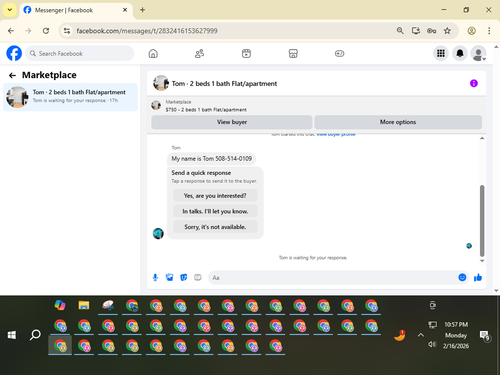Bookmark this page with the star
The width and height of the screenshot is (500, 375).
pyautogui.click(x=447, y=31)
